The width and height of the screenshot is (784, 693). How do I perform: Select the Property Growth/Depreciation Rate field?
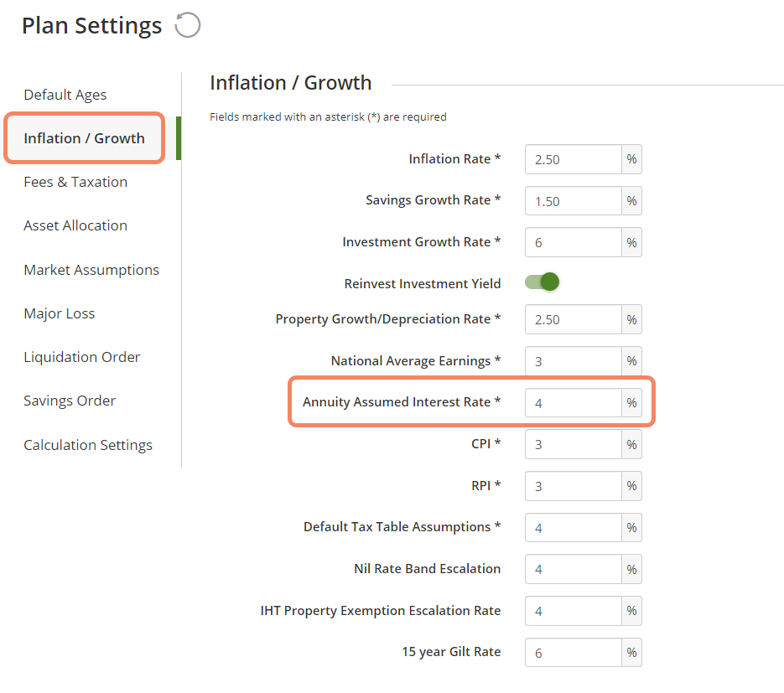click(x=573, y=319)
